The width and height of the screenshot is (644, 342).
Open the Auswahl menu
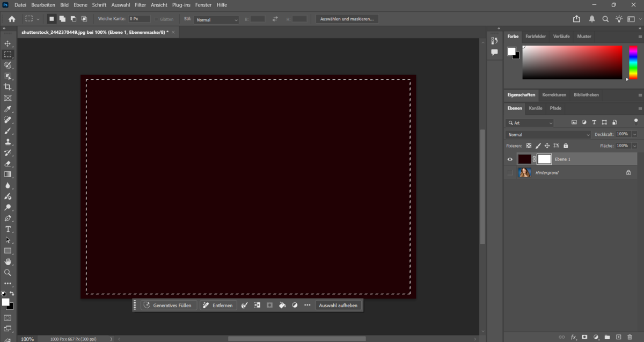pyautogui.click(x=121, y=5)
